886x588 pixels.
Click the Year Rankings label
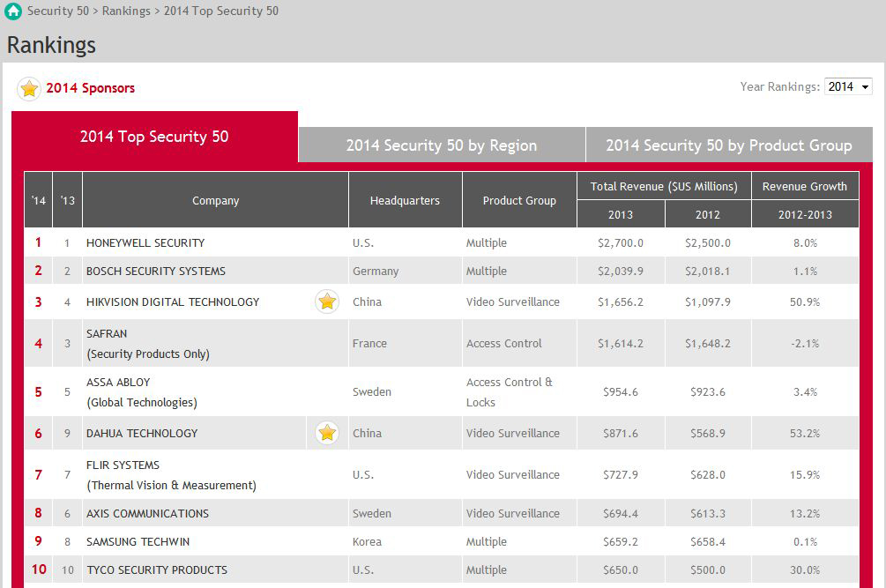pyautogui.click(x=780, y=86)
